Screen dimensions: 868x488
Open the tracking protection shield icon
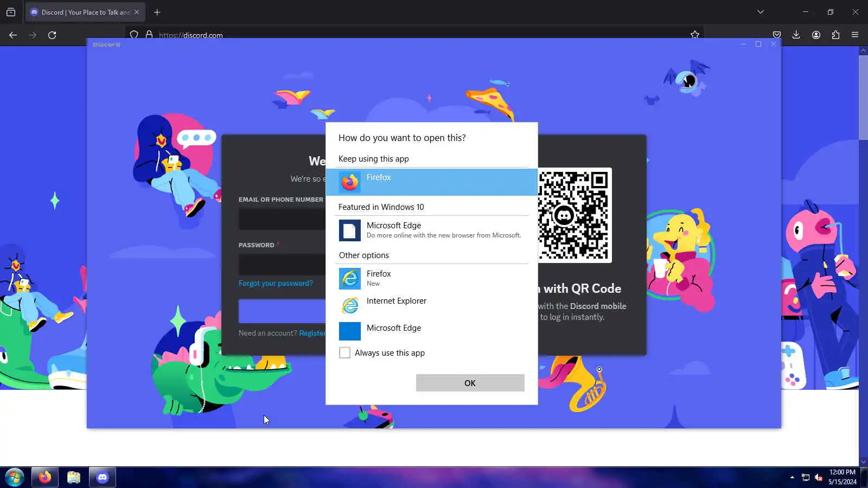coord(134,35)
